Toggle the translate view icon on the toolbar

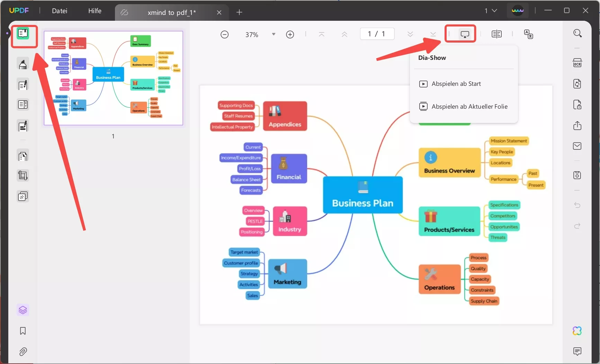pos(529,34)
